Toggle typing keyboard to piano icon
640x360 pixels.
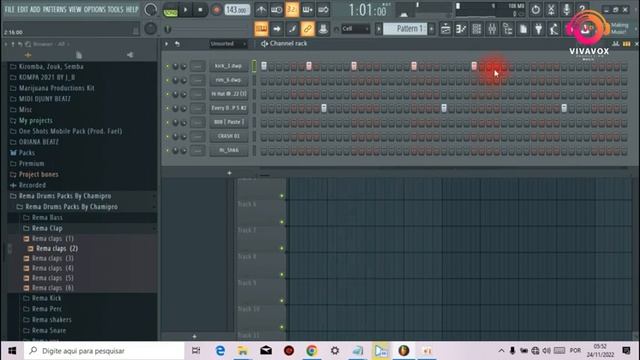click(261, 29)
